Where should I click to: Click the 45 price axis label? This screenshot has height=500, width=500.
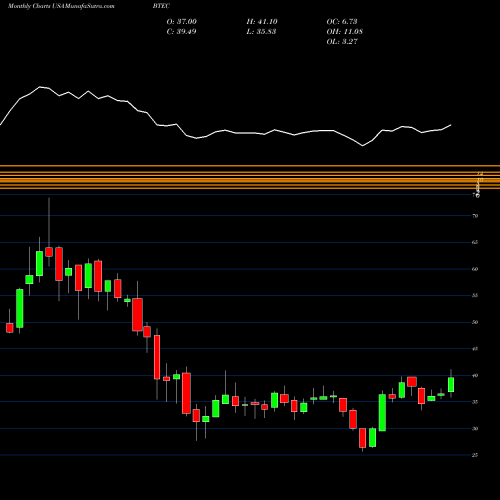pos(475,349)
